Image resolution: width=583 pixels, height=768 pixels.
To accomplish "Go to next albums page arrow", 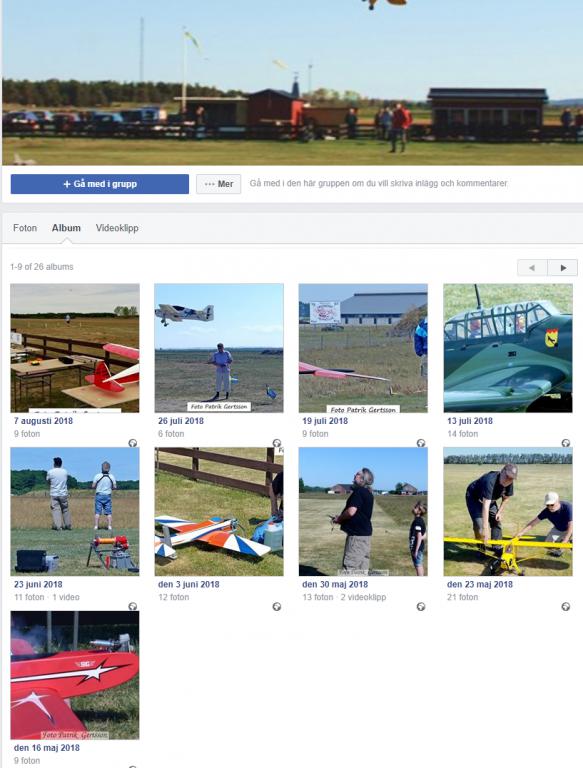I will point(563,268).
